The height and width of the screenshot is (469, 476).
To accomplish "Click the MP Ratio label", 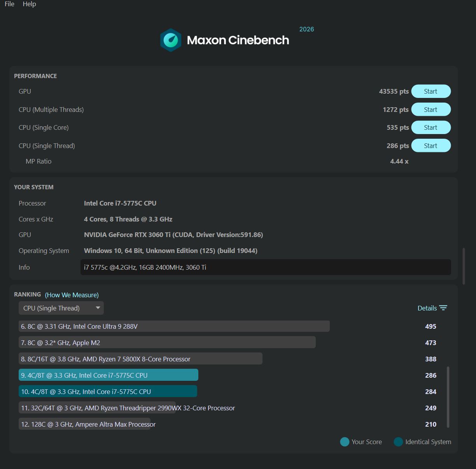I will coord(38,161).
